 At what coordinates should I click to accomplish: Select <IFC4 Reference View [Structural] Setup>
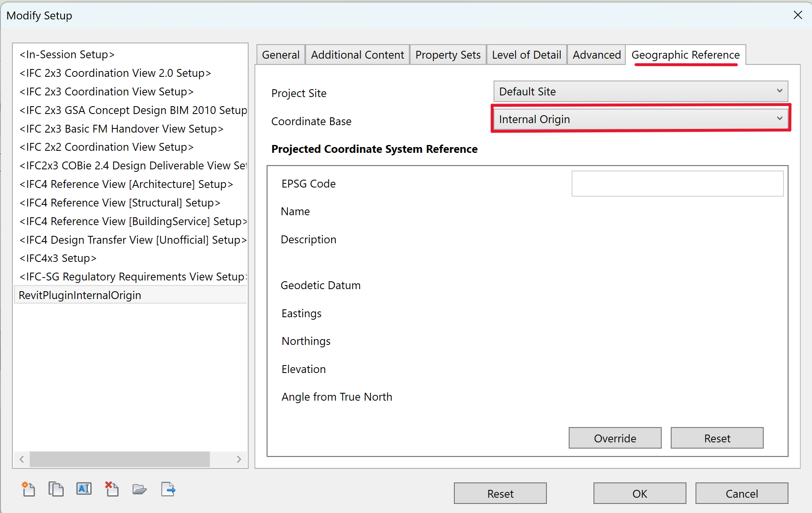point(131,203)
